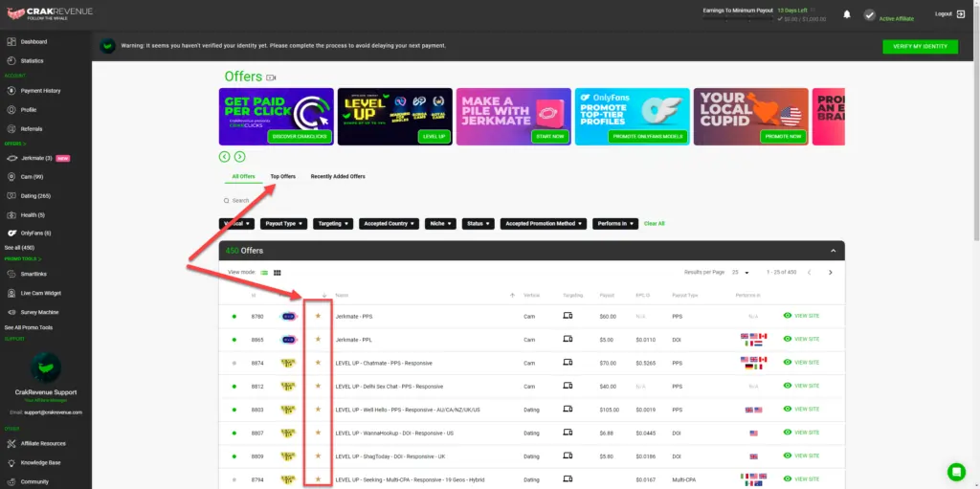The height and width of the screenshot is (489, 980).
Task: Click the green chat bubble icon
Action: click(x=956, y=471)
